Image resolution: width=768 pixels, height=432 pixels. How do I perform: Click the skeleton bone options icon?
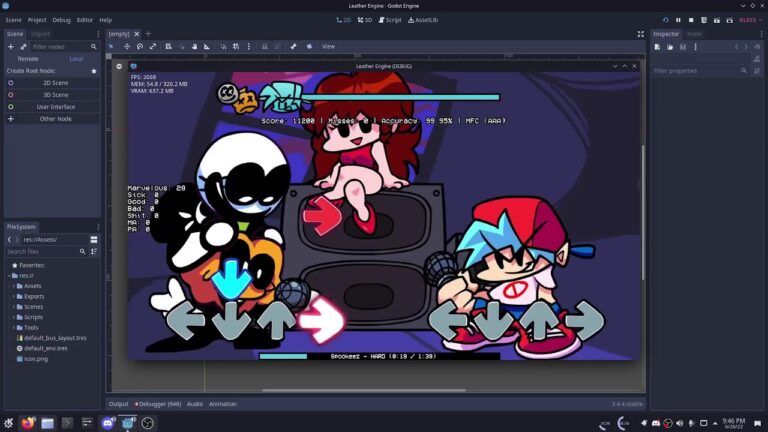click(x=293, y=47)
